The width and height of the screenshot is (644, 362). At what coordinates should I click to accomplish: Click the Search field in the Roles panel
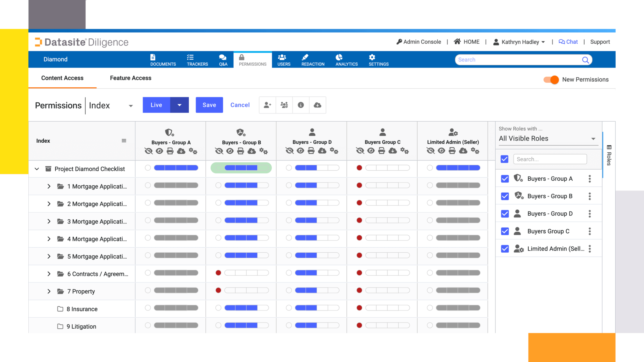[x=550, y=159]
